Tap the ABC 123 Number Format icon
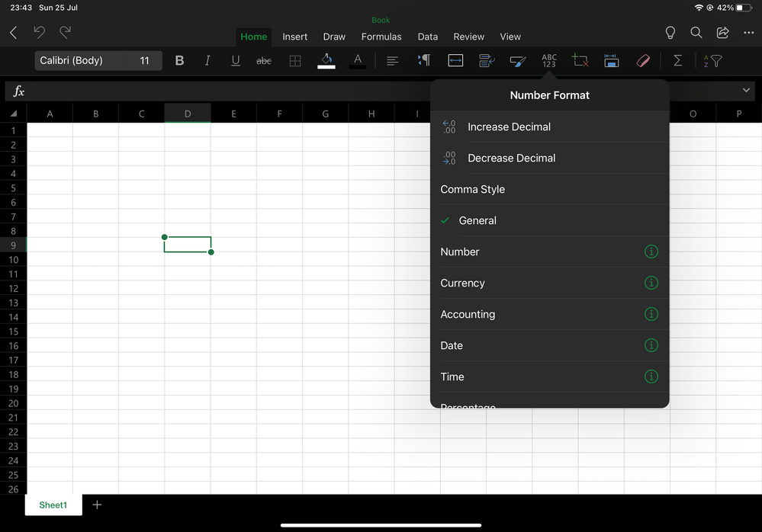This screenshot has width=762, height=532. (549, 61)
